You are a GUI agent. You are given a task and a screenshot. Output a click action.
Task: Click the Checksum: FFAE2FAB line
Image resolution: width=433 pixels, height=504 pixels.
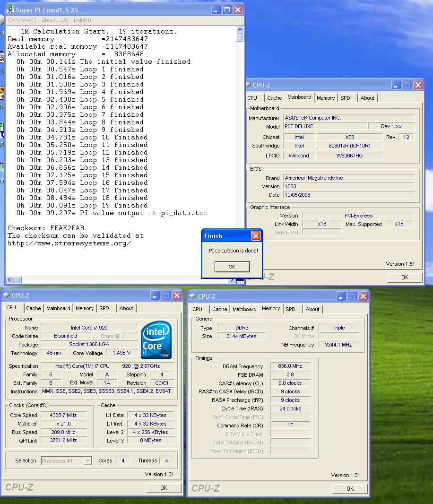click(x=46, y=228)
